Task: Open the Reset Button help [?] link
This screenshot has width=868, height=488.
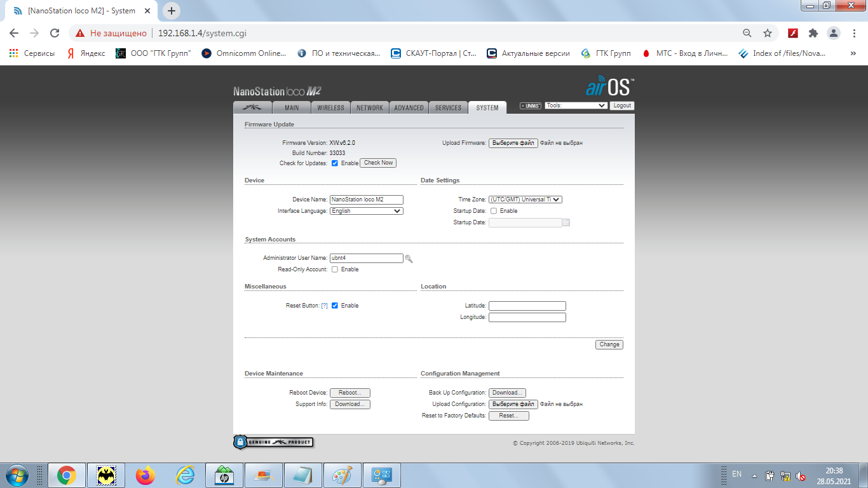Action: [x=324, y=306]
